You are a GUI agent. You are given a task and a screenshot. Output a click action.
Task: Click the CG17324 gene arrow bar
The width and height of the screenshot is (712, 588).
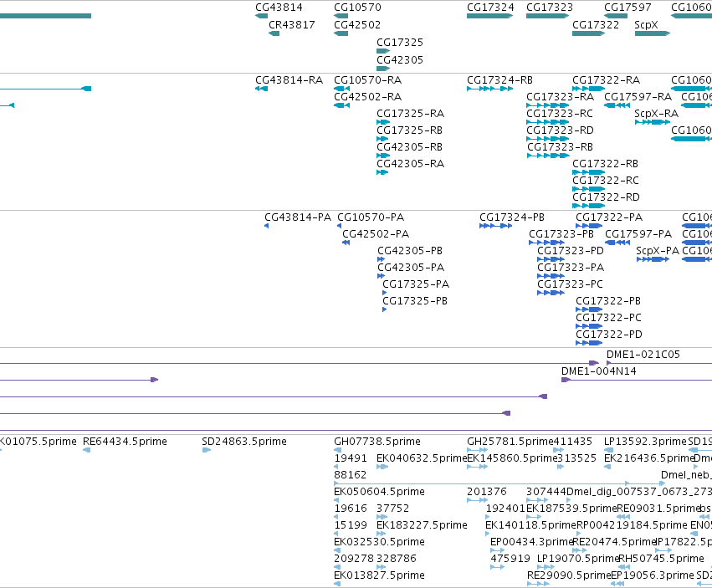[489, 16]
